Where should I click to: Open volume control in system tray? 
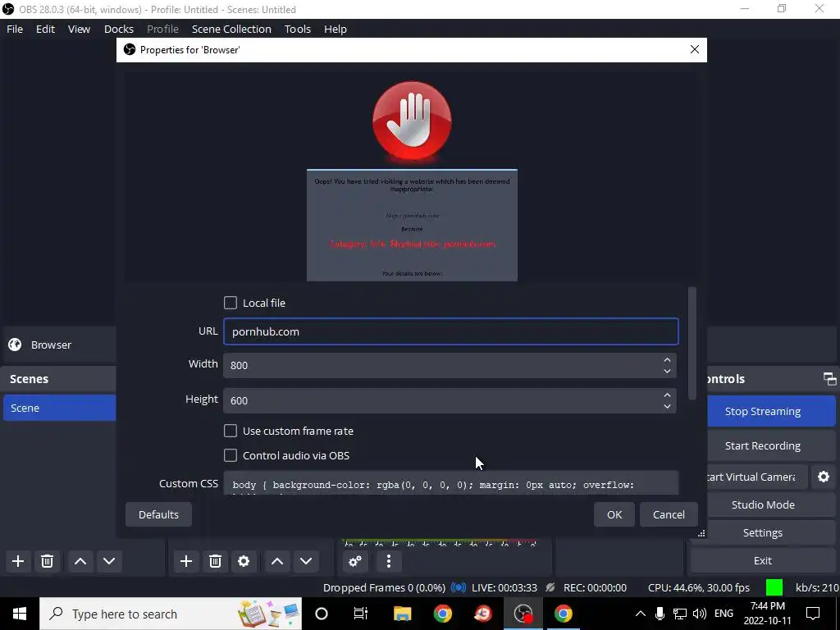pyautogui.click(x=699, y=614)
